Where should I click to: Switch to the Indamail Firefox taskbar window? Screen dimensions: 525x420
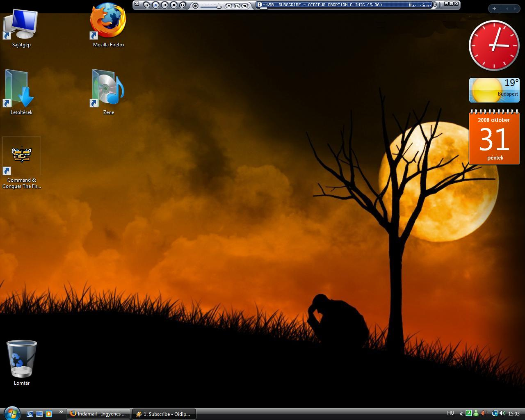coord(98,414)
